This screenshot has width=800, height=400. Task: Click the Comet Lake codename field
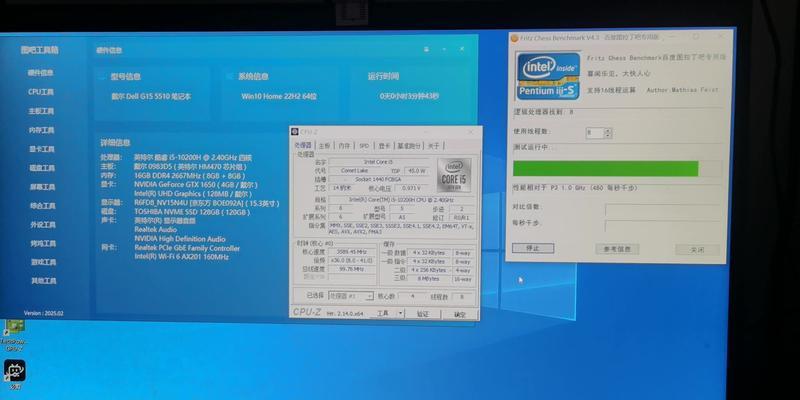[356, 170]
